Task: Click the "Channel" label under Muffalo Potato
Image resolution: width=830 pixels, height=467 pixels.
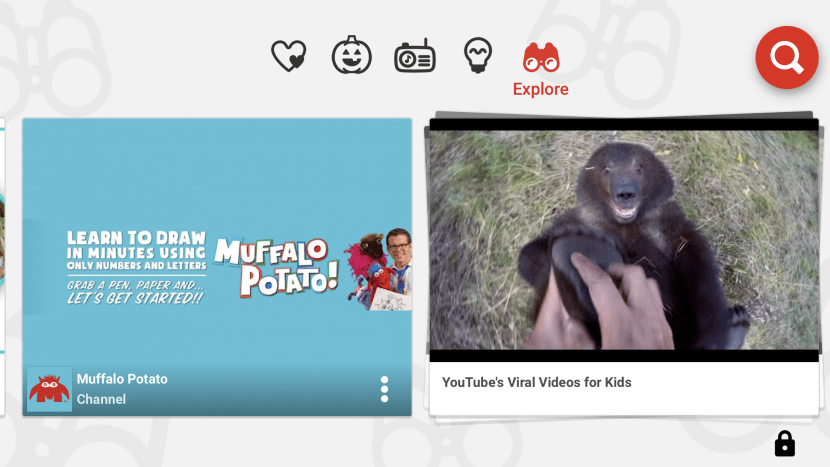Action: [x=101, y=399]
